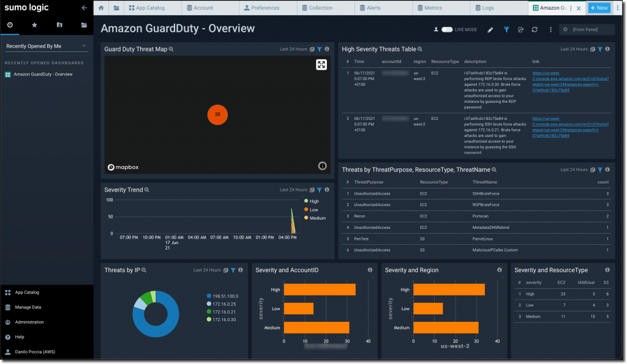627x364 pixels.
Task: Toggle 172.16.0.30 in Threats by IP legend
Action: pos(221,320)
